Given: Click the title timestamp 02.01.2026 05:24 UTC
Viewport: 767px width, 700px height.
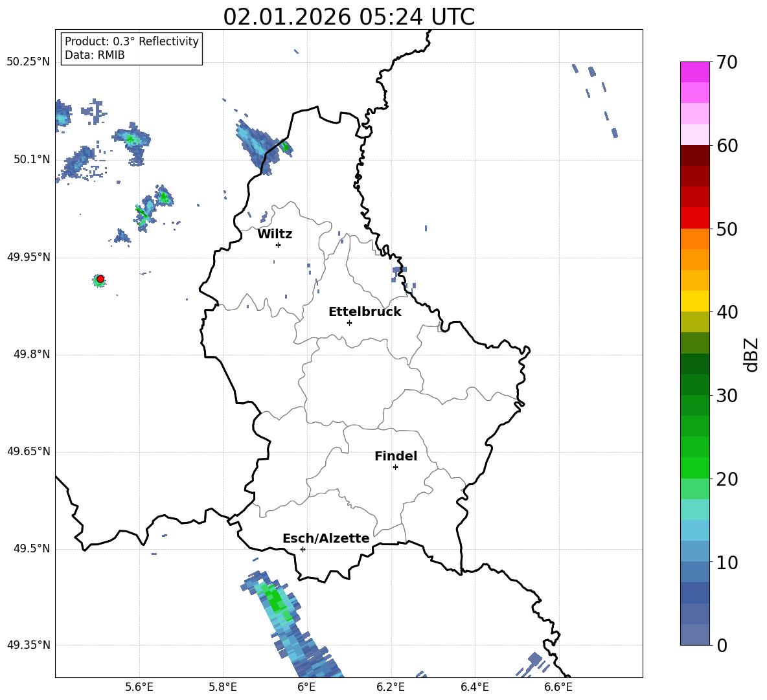Looking at the screenshot, I should point(349,17).
